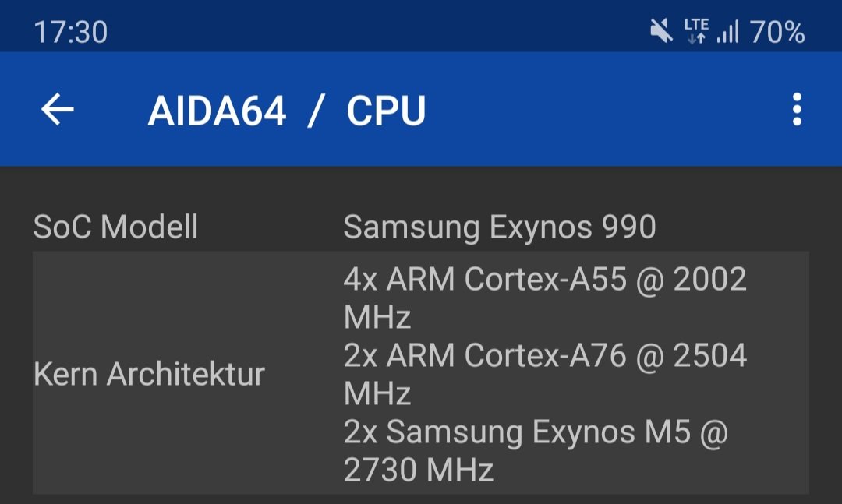This screenshot has width=842, height=504.
Task: Tap the LTE network indicator
Action: pos(696,25)
